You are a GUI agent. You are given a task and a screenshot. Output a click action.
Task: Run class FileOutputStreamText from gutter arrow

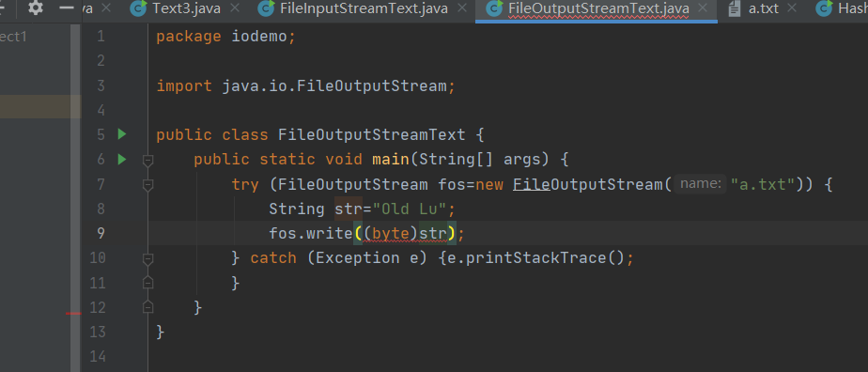click(x=122, y=134)
